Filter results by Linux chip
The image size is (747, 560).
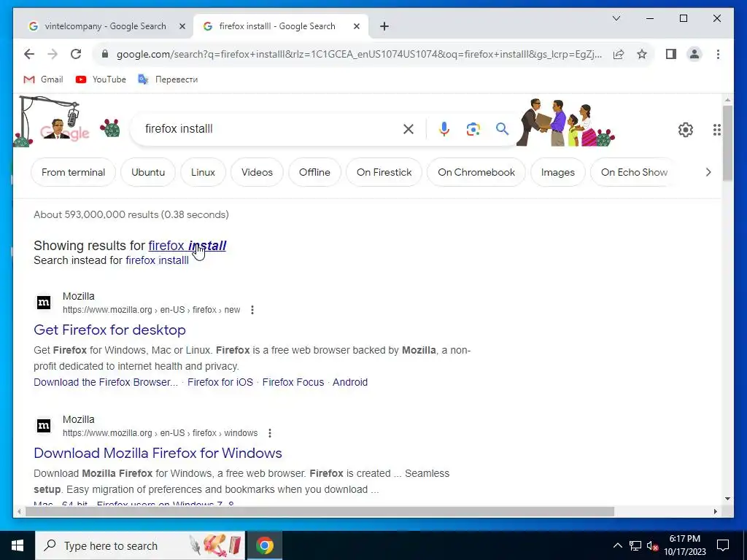[x=203, y=172]
